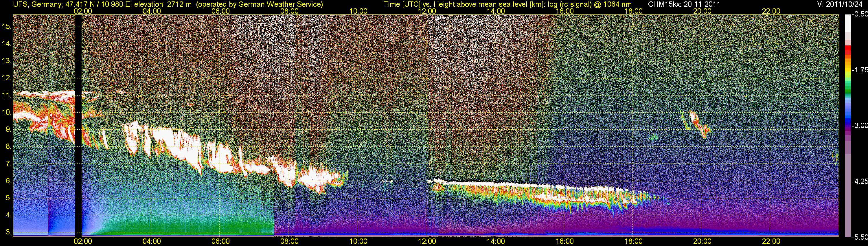The height and width of the screenshot is (246, 868).
Task: Click the '5.' height axis label
Action: [x=8, y=198]
